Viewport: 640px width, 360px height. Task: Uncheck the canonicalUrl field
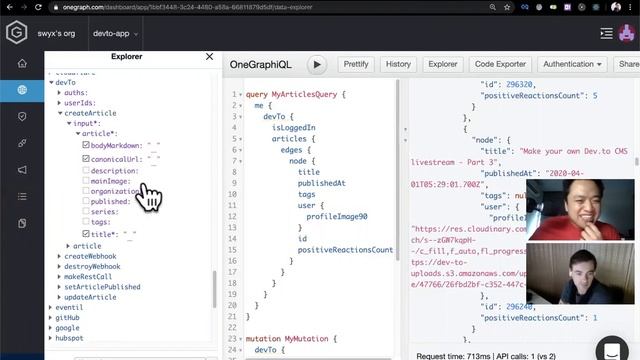coord(86,158)
